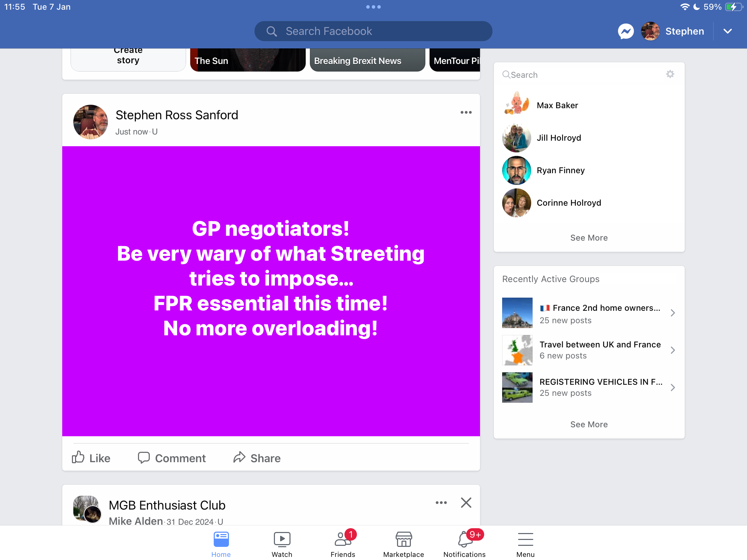
Task: Switch to the Watch tab
Action: pyautogui.click(x=282, y=544)
